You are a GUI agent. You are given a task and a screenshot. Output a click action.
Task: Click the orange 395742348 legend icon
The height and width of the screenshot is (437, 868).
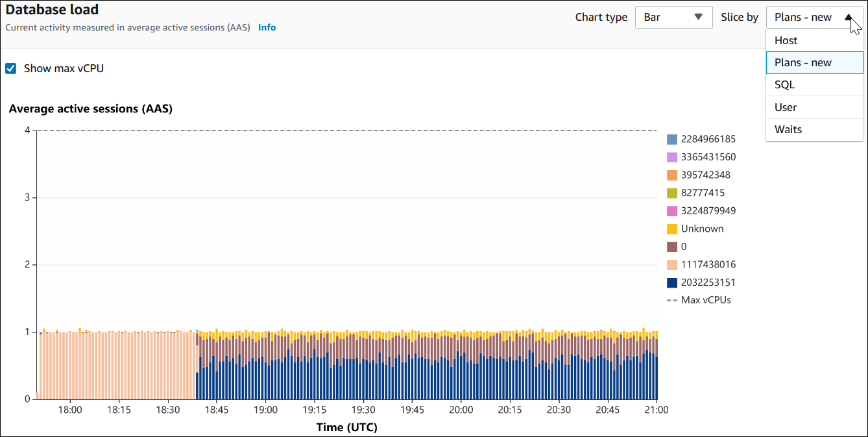[x=672, y=175]
